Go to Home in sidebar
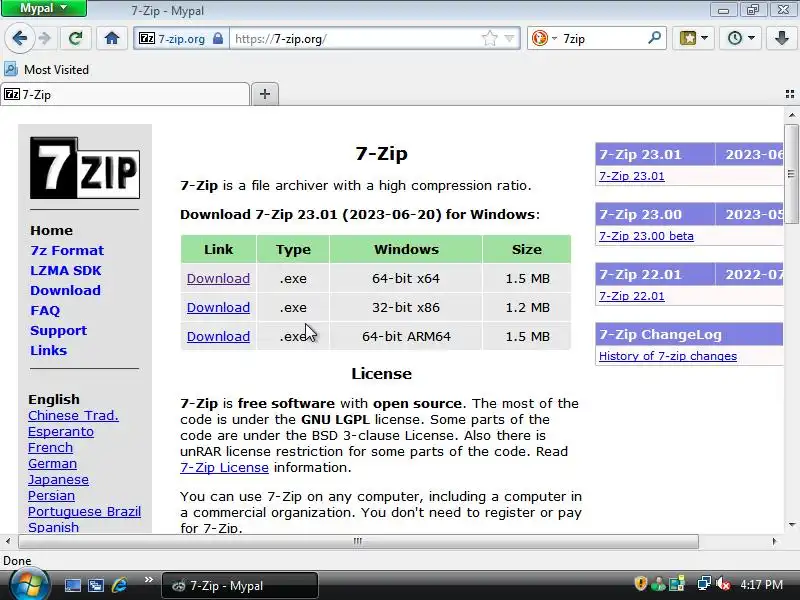Screen dimensions: 800x600 tap(51, 230)
